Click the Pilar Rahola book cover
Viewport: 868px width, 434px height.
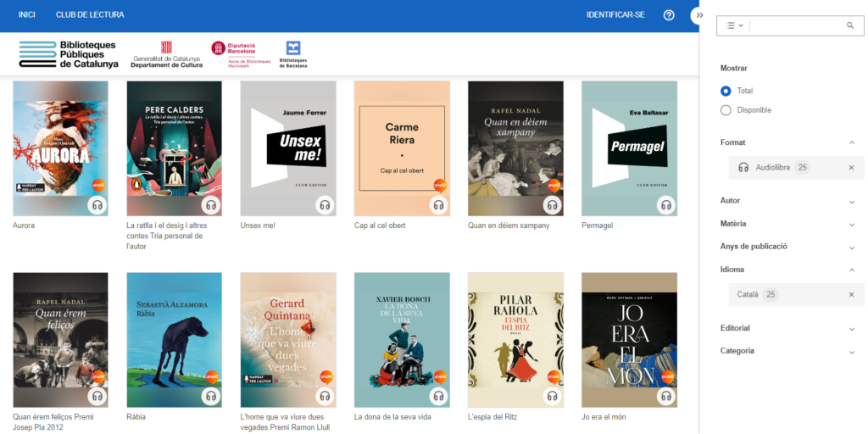[x=516, y=340]
